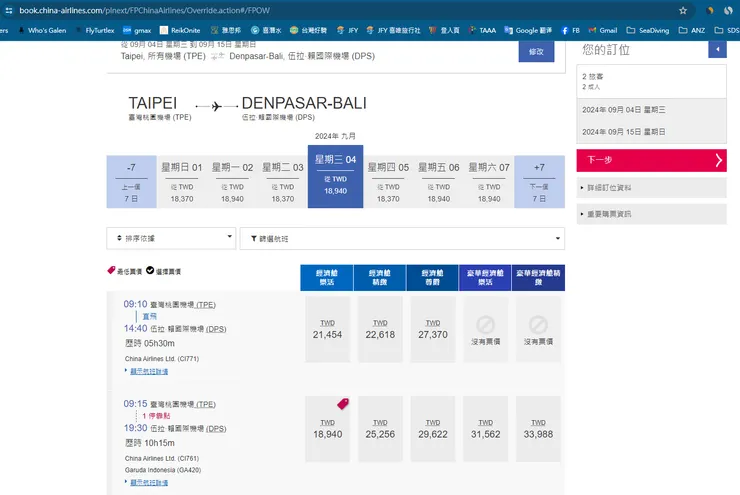740x495 pixels.
Task: Open the Who's Galen bookmark
Action: pos(42,30)
